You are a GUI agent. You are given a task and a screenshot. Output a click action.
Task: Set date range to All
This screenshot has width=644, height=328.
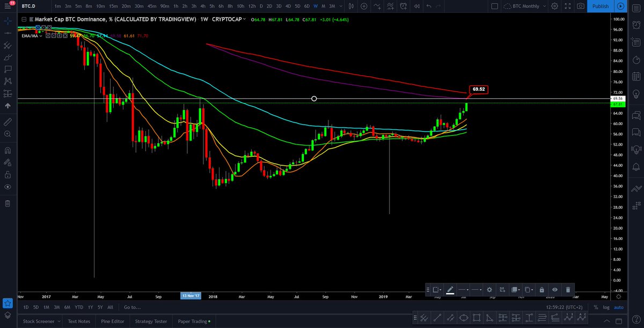(110, 307)
